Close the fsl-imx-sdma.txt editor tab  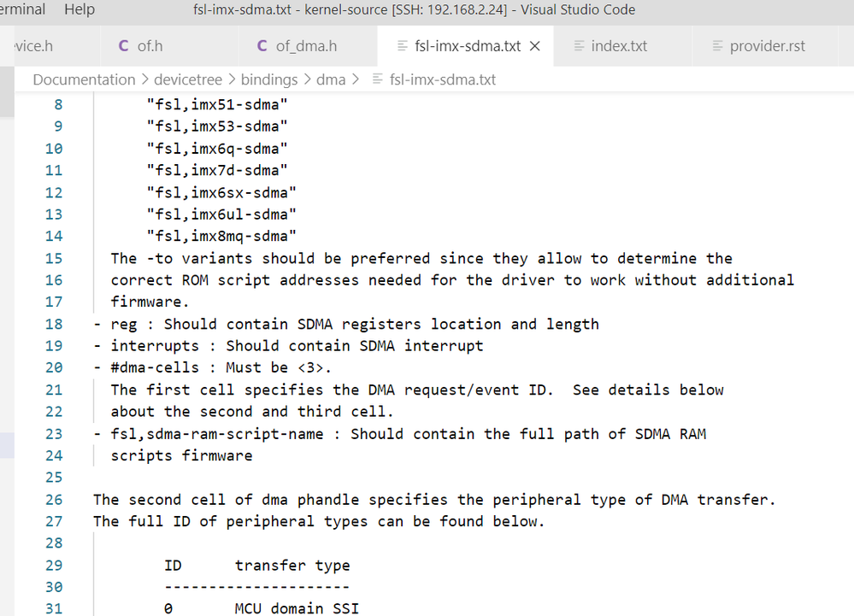(535, 46)
